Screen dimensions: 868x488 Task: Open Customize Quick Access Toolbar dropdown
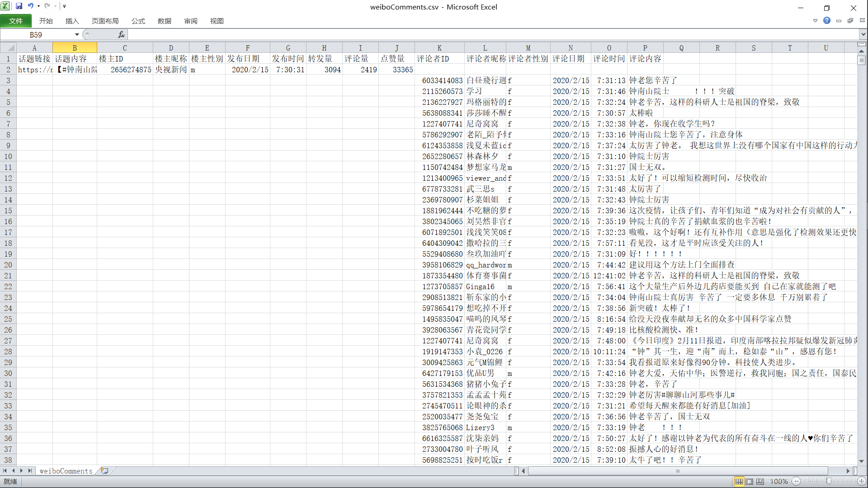(x=65, y=6)
